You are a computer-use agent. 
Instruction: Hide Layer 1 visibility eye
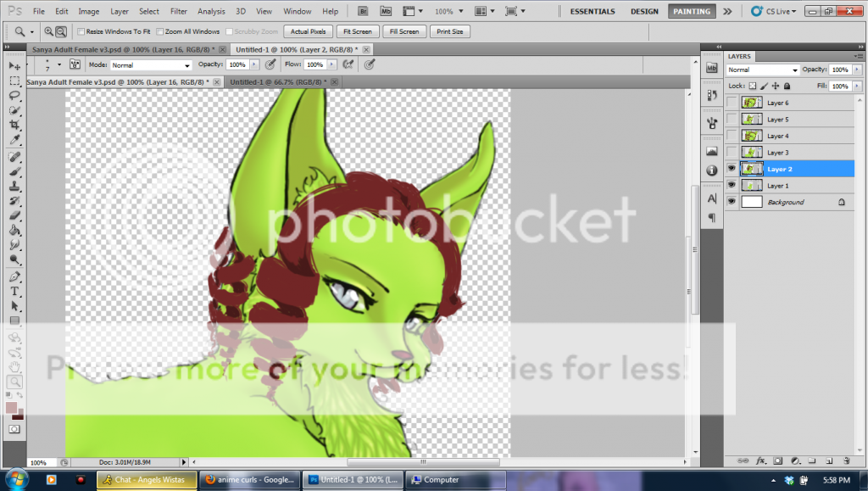coord(732,186)
